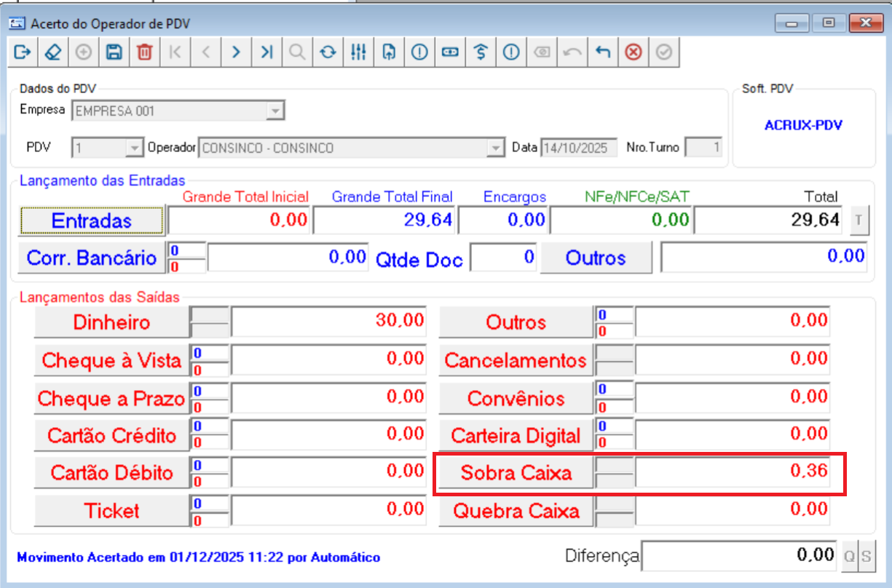This screenshot has height=588, width=892.
Task: Click exclamation circle icon beside document upload icon
Action: (x=419, y=52)
